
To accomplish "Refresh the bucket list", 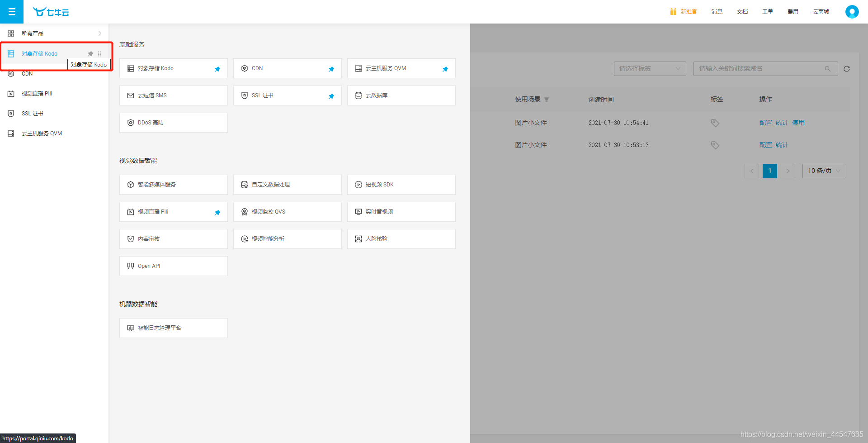I will coord(847,69).
